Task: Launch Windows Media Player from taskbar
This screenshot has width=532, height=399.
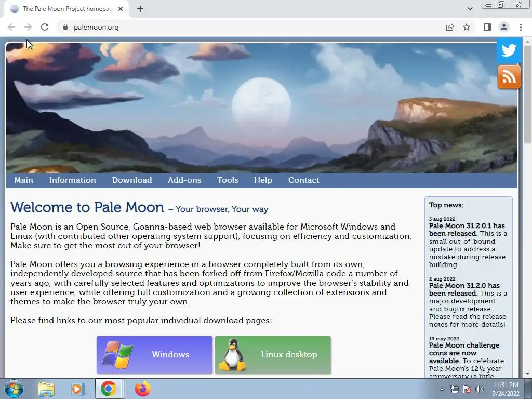Action: tap(77, 389)
